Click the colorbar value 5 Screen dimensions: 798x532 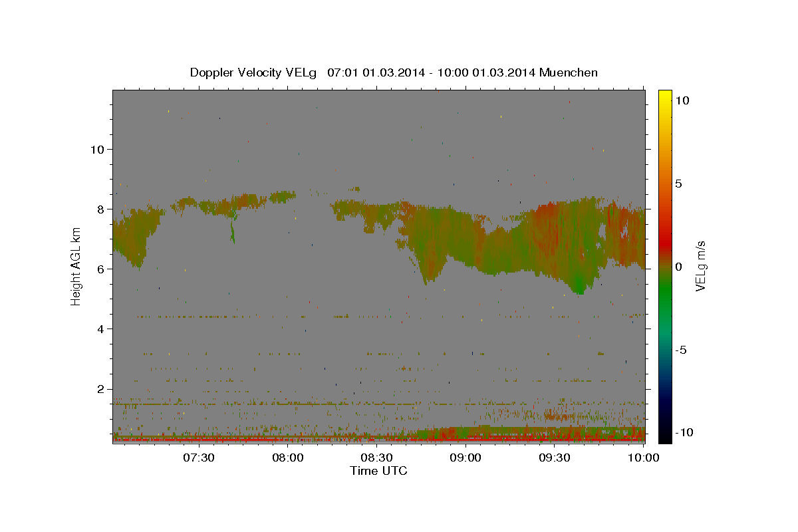pyautogui.click(x=678, y=184)
